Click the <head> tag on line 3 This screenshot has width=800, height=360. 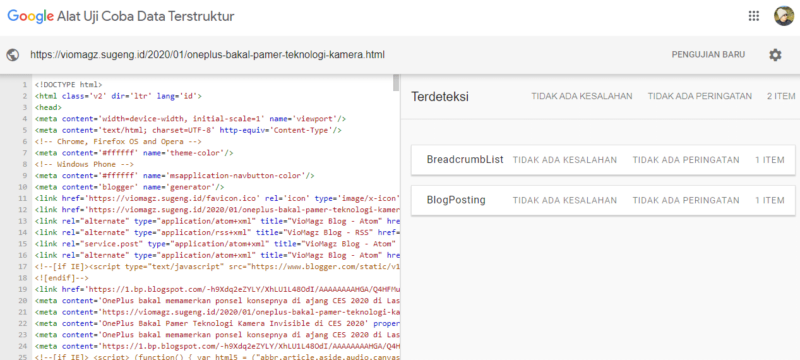pyautogui.click(x=48, y=107)
